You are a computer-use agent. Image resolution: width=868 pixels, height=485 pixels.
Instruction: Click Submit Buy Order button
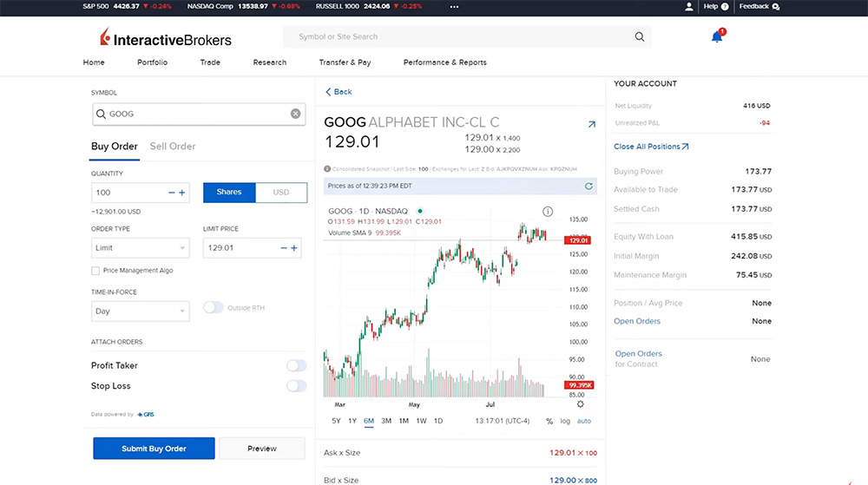point(154,449)
